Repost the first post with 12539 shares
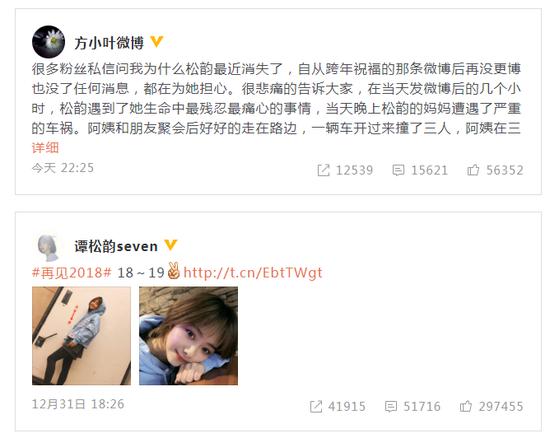The image size is (550, 438). click(x=345, y=170)
